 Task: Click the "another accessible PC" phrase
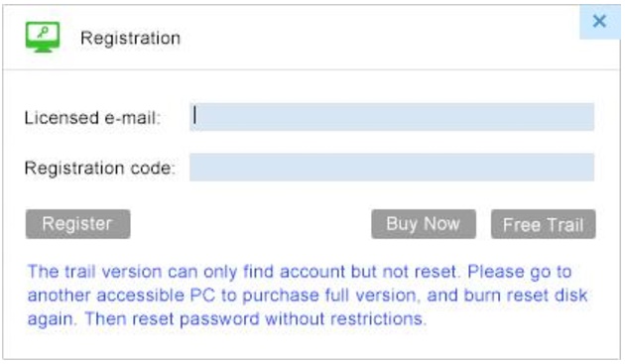tap(121, 296)
